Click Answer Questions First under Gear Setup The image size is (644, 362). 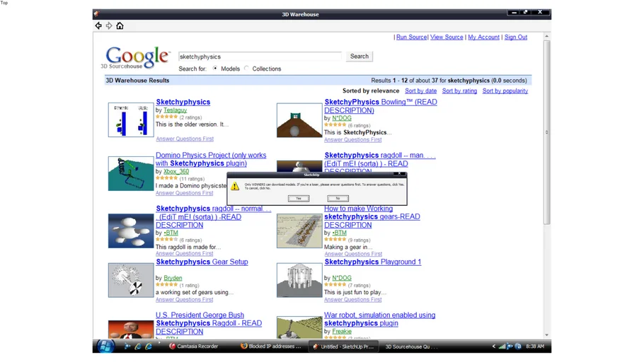pos(185,300)
